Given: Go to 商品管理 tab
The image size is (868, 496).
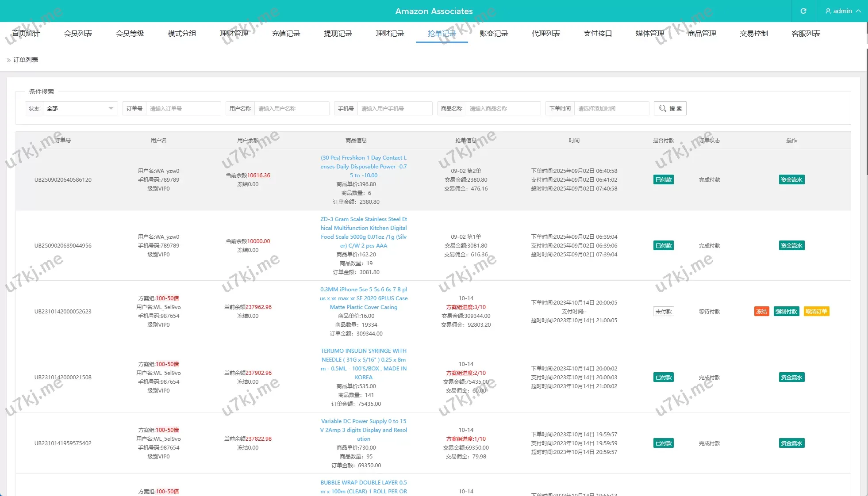Looking at the screenshot, I should click(702, 34).
